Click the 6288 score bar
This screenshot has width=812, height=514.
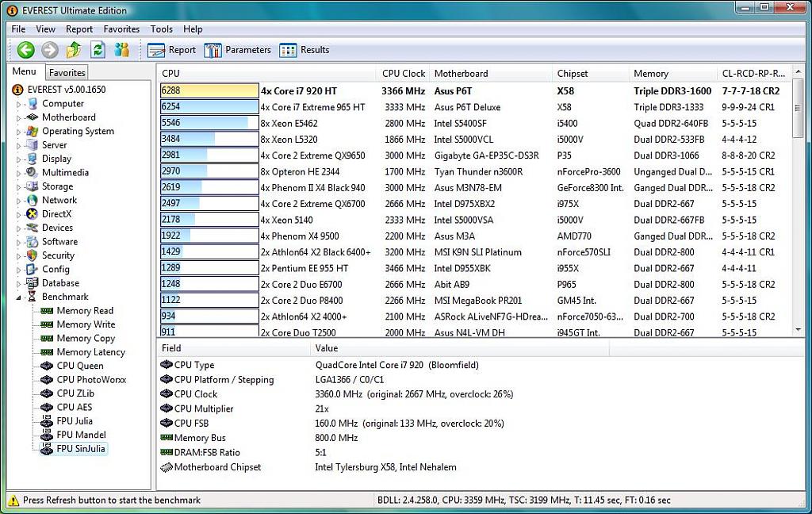[209, 90]
